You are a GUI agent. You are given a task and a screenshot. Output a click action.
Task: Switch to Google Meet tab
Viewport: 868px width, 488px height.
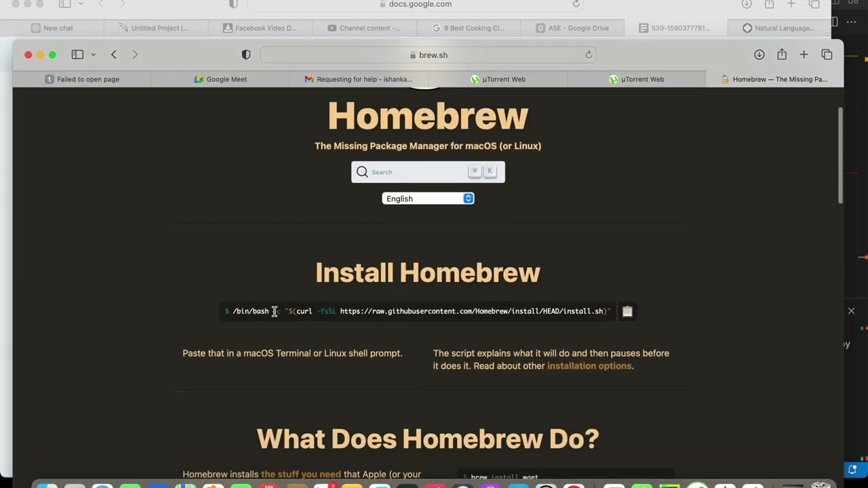pyautogui.click(x=220, y=79)
